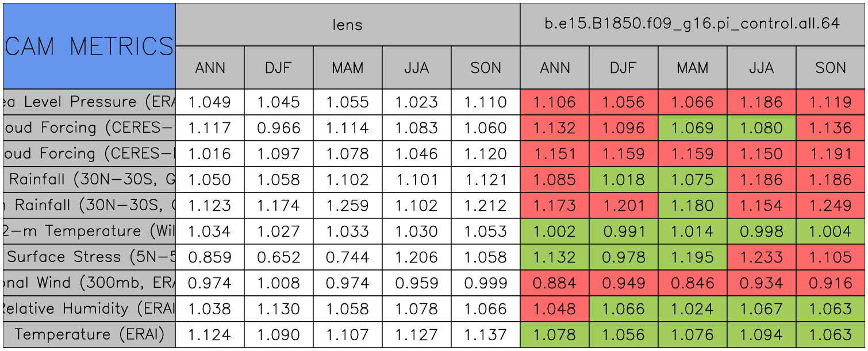Screen dimensions: 868x351
Task: Select the Surface Stress row label
Action: pos(89,257)
